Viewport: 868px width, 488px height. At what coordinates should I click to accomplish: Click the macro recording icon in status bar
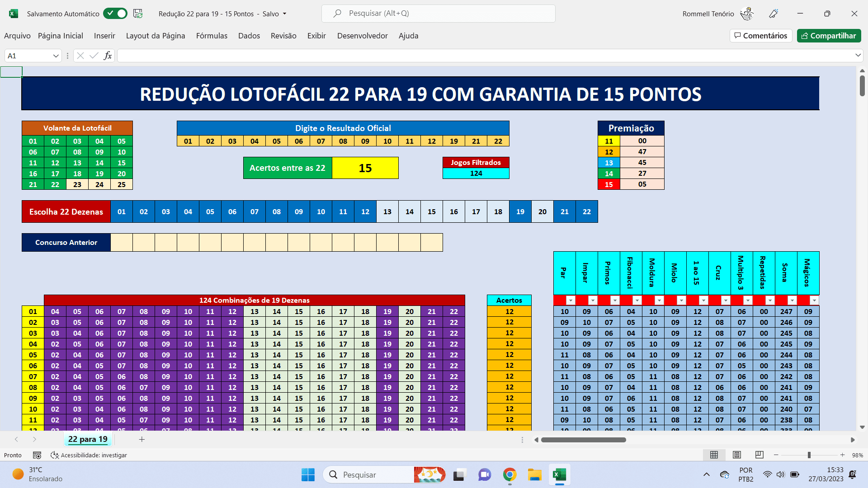point(37,455)
